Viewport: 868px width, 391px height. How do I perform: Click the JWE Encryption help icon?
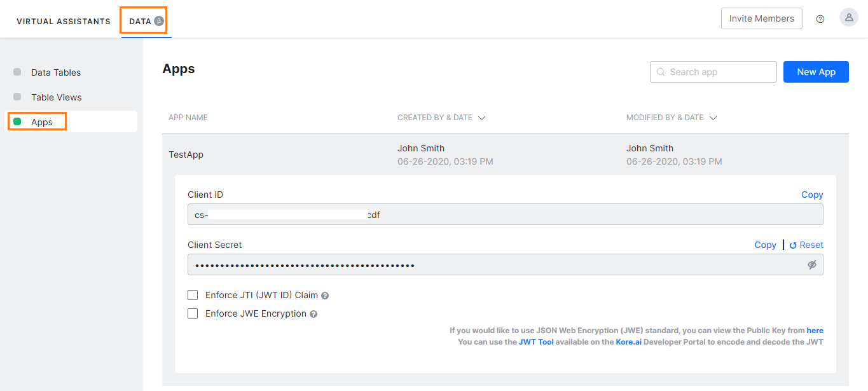pos(313,314)
